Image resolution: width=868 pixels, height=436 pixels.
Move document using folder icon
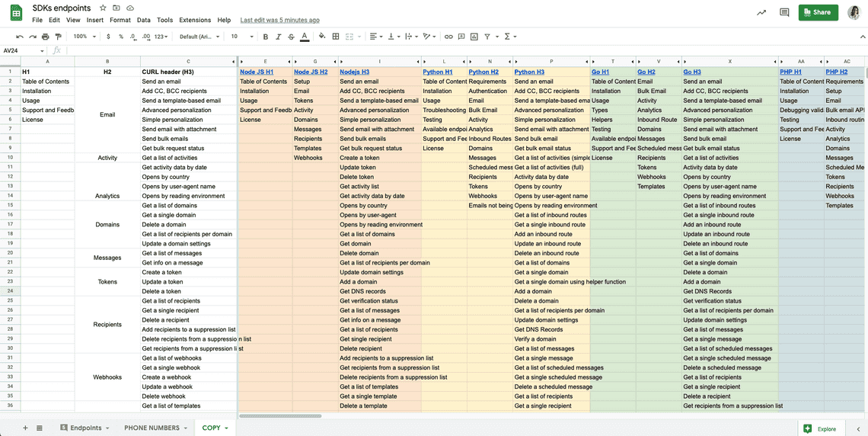coord(116,8)
